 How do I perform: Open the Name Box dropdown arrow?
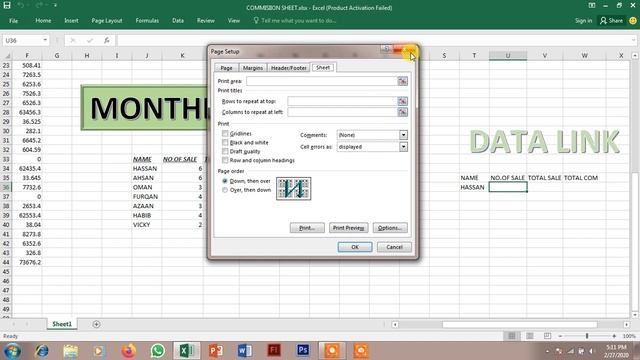(x=45, y=40)
